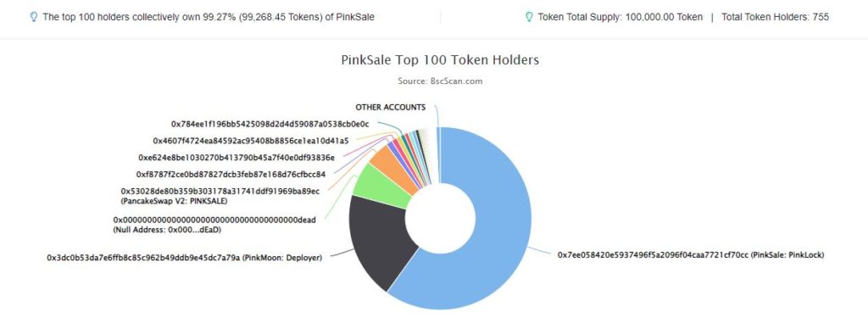Click the PinkSale Top 100 Token Holders title

click(440, 60)
